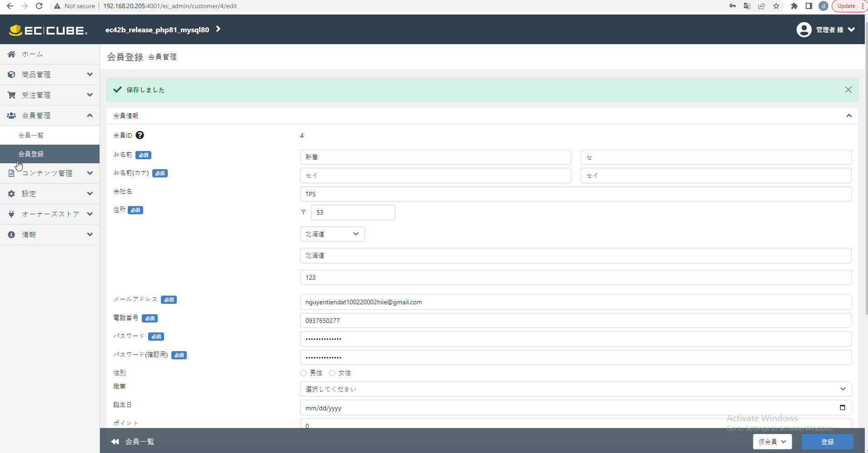Click the password key icon in address bar
Screen dimensions: 868x453
(x=733, y=6)
